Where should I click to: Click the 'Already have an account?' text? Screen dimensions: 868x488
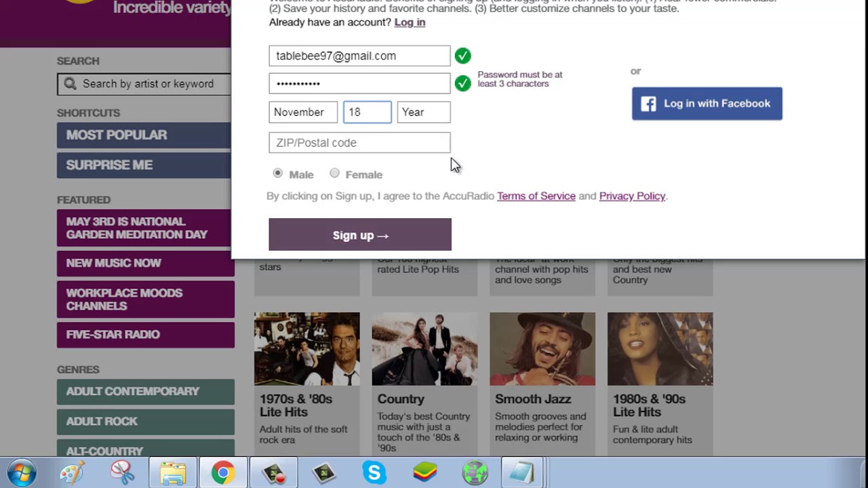pos(330,22)
